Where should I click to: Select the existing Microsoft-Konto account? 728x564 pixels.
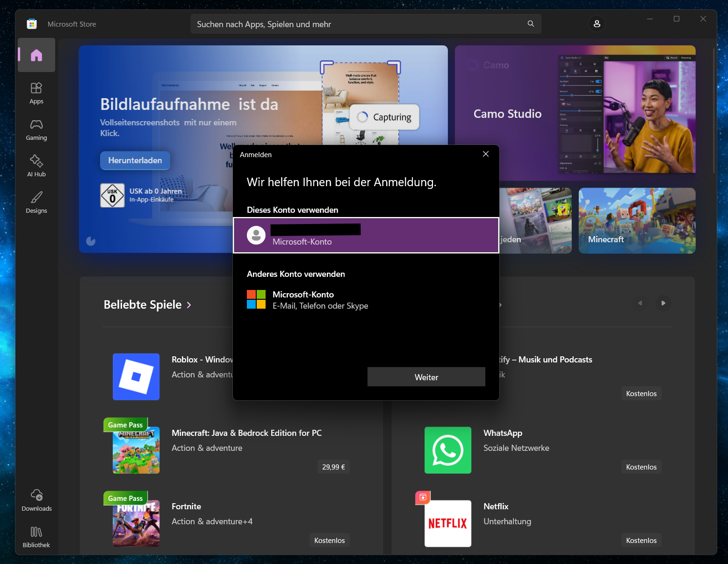366,235
